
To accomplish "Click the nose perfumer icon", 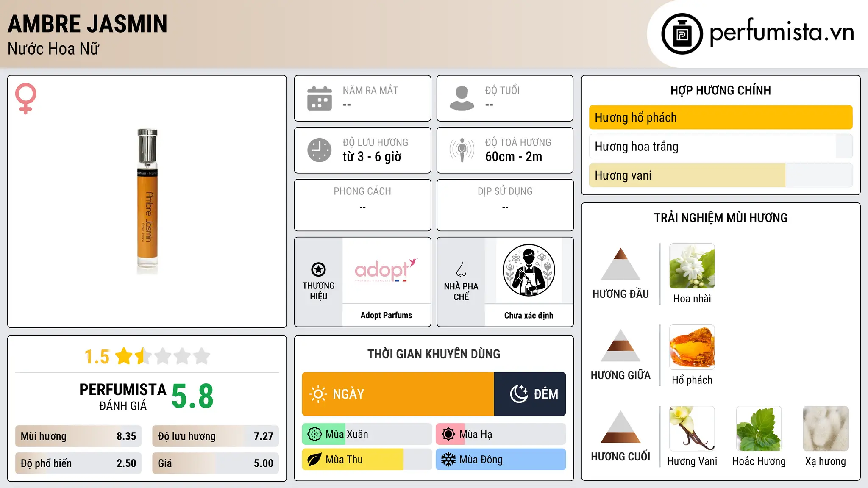I will point(461,269).
